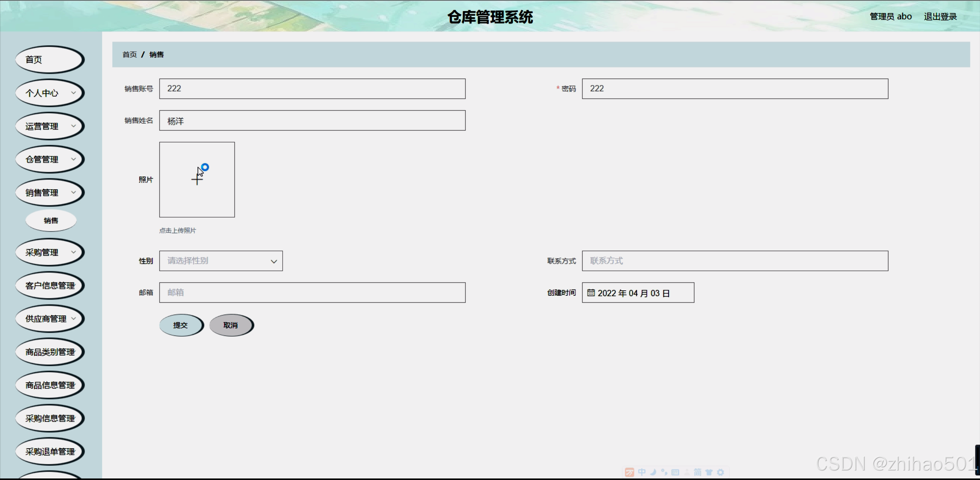Open the 性别 gender dropdown
The height and width of the screenshot is (480, 980).
click(221, 261)
